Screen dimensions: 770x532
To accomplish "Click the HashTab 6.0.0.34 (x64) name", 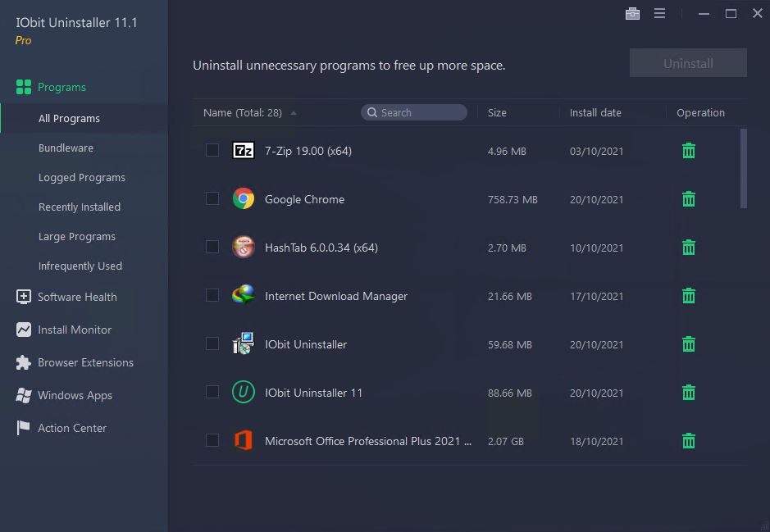I will point(321,248).
